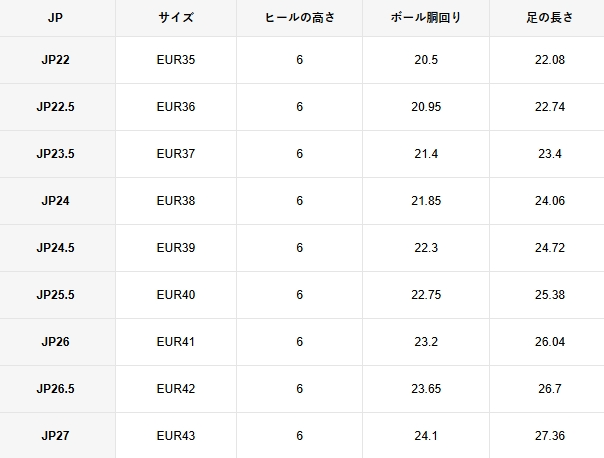Click the ヒールの高さ column header

point(299,18)
